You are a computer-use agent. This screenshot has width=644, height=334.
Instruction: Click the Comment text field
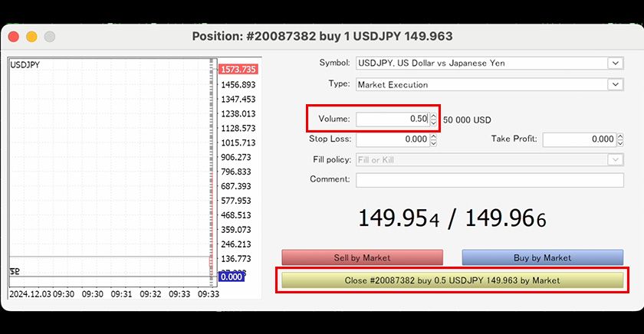[x=490, y=180]
